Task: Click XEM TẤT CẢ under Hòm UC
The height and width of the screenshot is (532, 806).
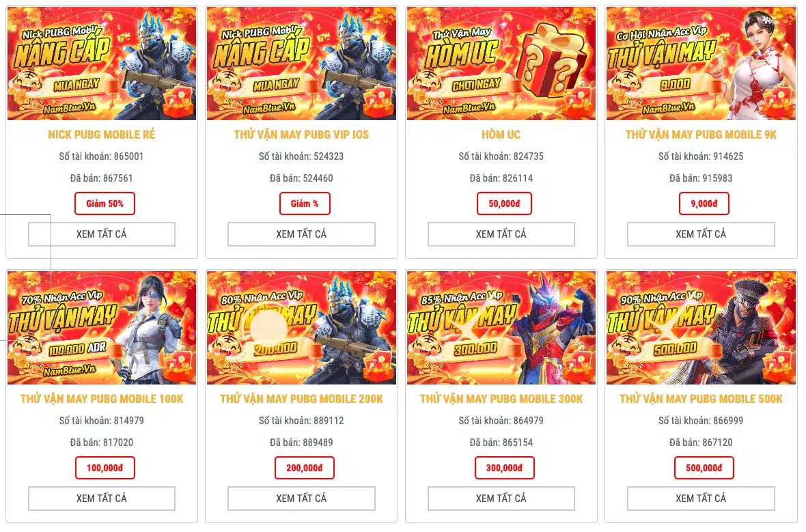Action: point(501,234)
